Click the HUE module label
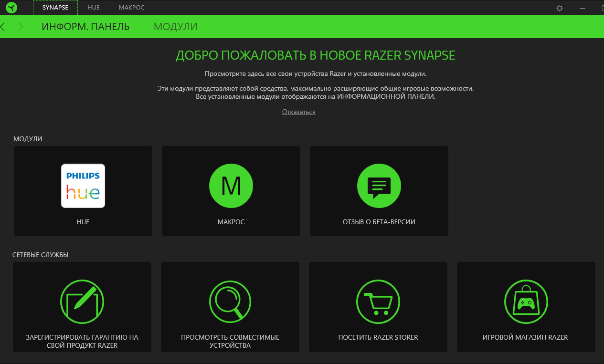The image size is (604, 364). coord(83,222)
